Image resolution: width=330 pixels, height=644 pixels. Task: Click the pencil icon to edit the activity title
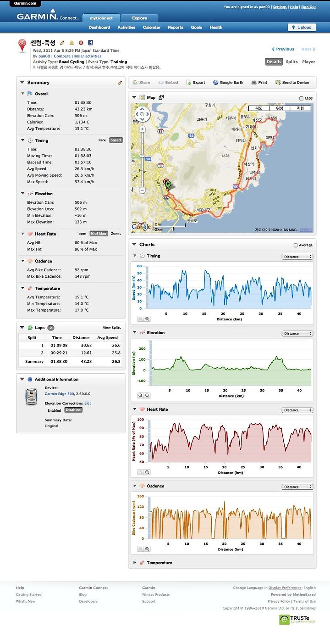click(62, 43)
